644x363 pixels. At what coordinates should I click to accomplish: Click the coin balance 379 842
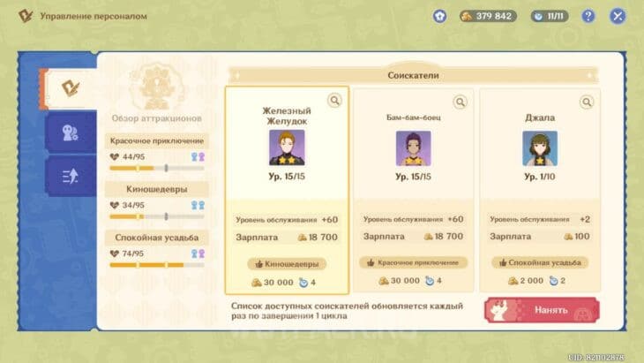click(x=488, y=16)
